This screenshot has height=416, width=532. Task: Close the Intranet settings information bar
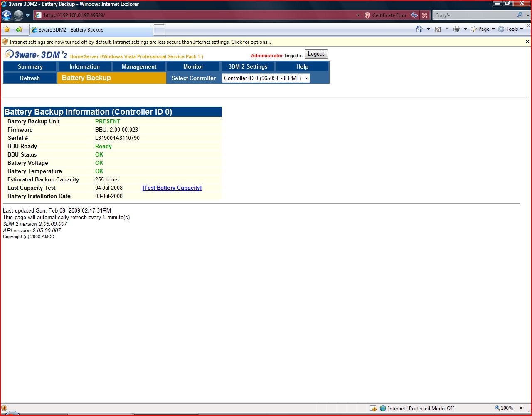coord(527,42)
